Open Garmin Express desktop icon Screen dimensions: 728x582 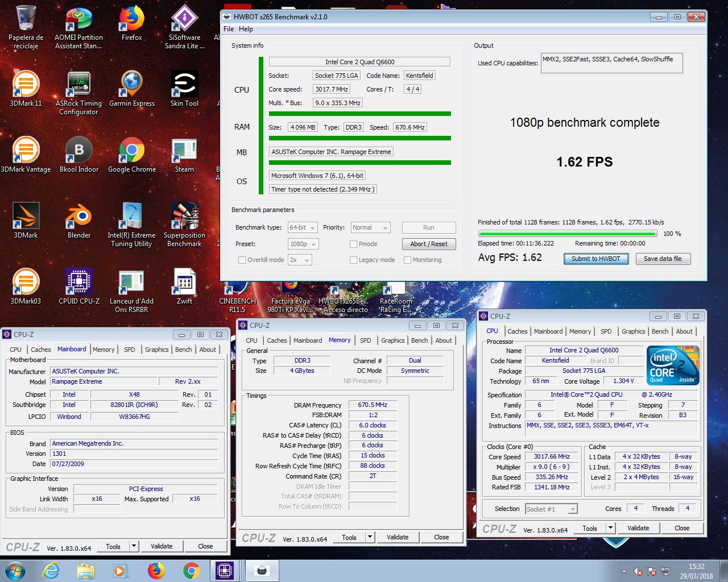coord(131,89)
